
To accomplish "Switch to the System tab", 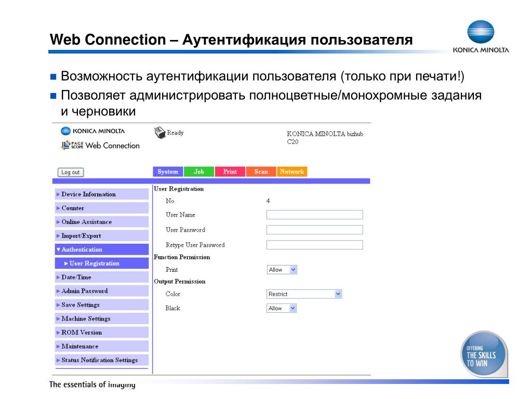I will click(168, 171).
